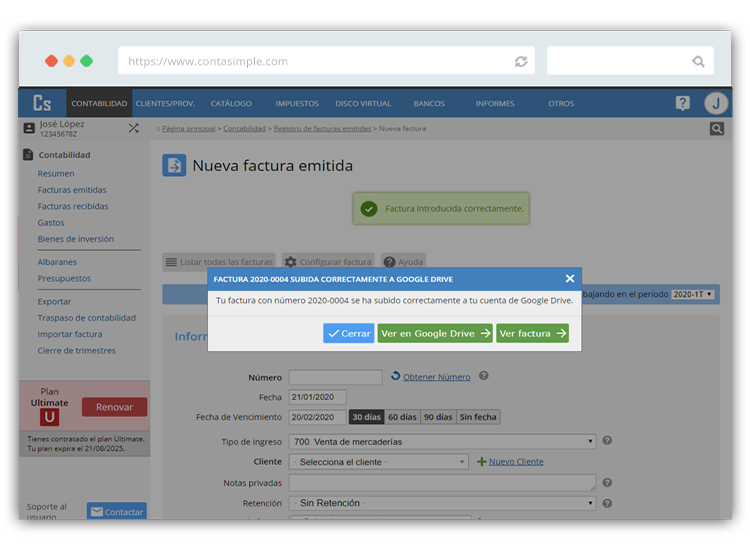750x552 pixels.
Task: Open the período 2020-1T dropdown
Action: click(693, 295)
